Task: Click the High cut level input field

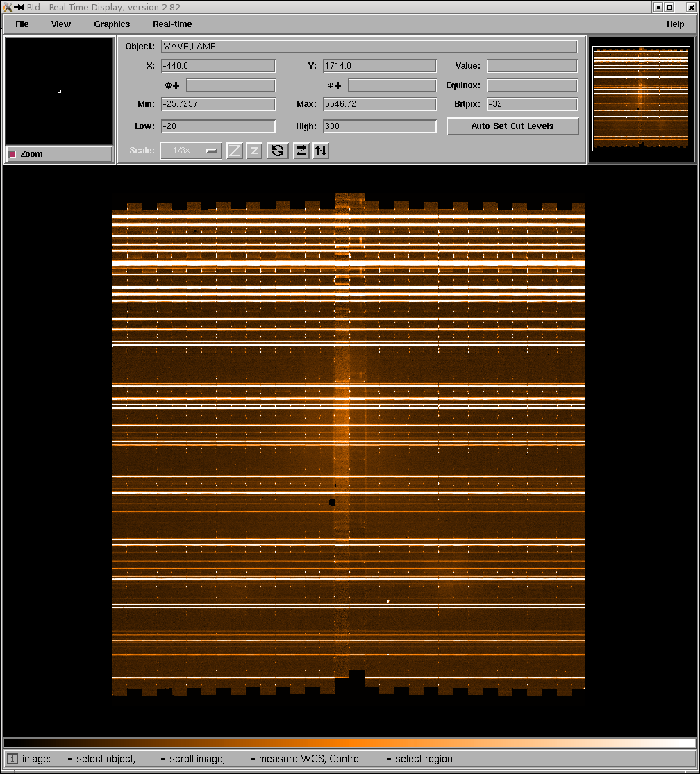Action: 379,126
